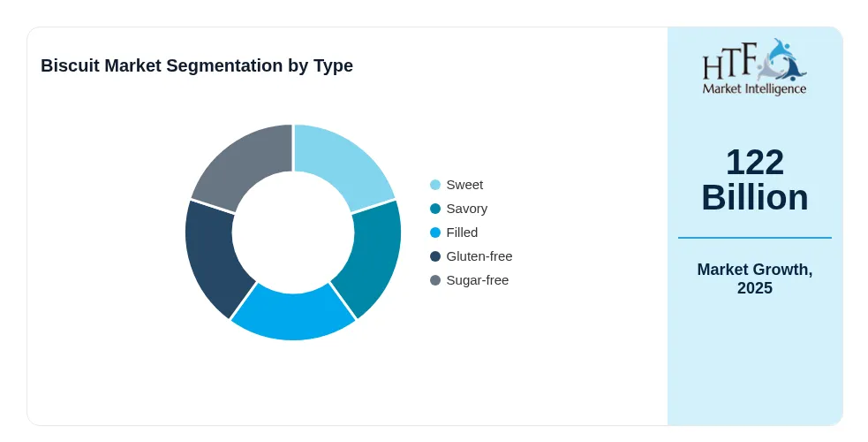The width and height of the screenshot is (868, 442).
Task: Select the gray Sugar-free legend dot
Action: coord(435,280)
